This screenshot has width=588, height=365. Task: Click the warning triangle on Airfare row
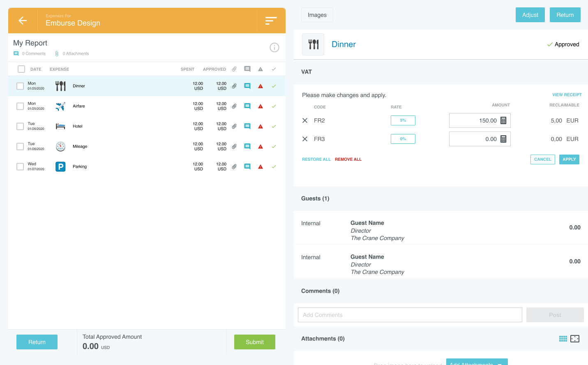click(261, 106)
